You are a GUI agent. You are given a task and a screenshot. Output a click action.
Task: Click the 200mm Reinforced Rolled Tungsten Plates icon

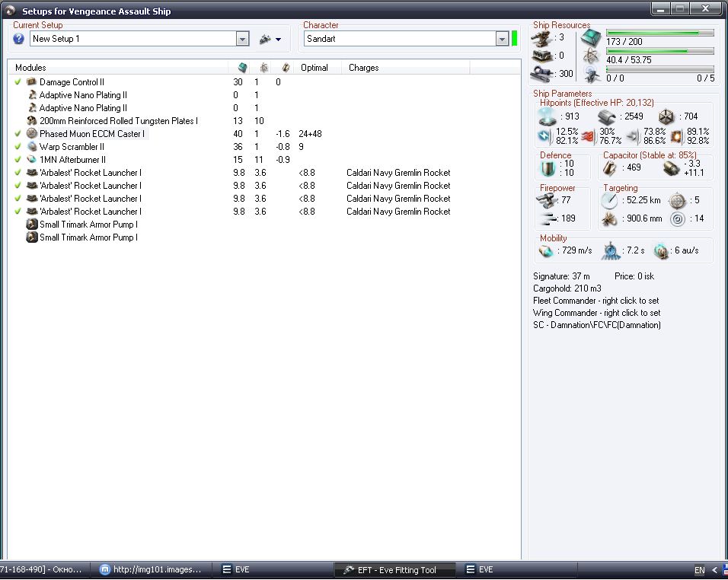(31, 120)
